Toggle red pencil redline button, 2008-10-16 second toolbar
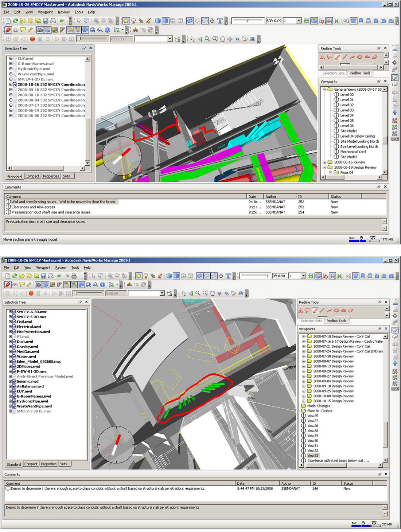The width and height of the screenshot is (401, 532). [x=8, y=30]
